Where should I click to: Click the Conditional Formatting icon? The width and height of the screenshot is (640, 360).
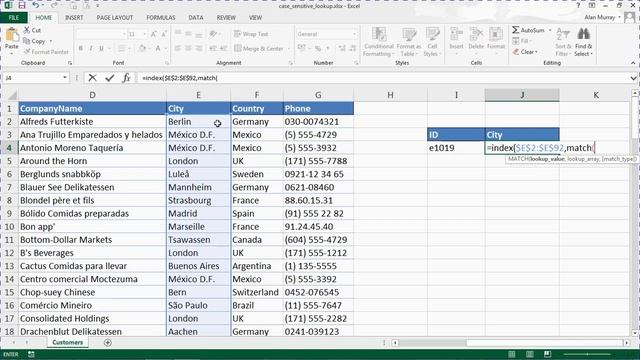pyautogui.click(x=379, y=34)
